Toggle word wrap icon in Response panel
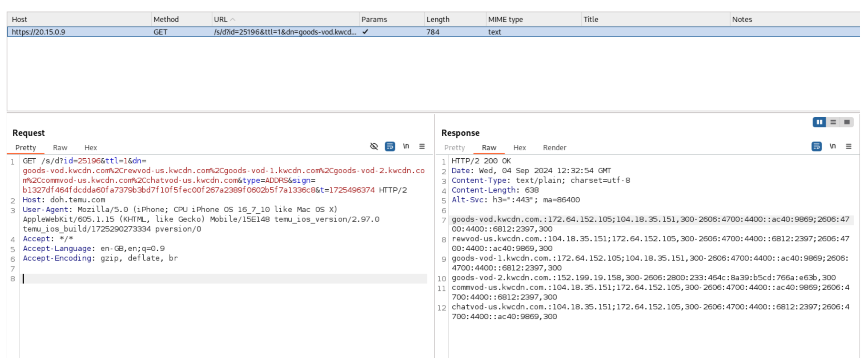This screenshot has width=868, height=358. coord(816,146)
